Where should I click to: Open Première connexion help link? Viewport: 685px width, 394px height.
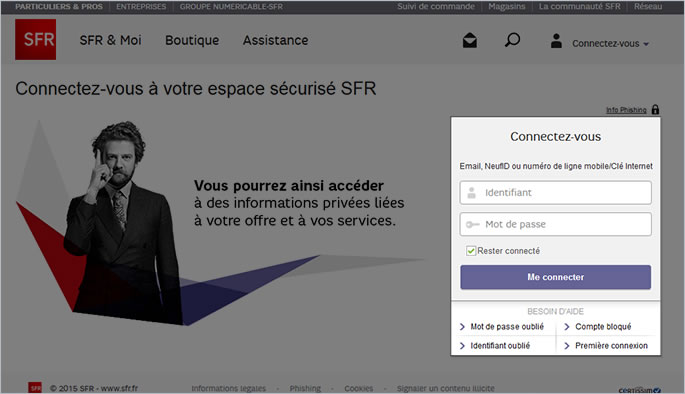[x=612, y=346]
